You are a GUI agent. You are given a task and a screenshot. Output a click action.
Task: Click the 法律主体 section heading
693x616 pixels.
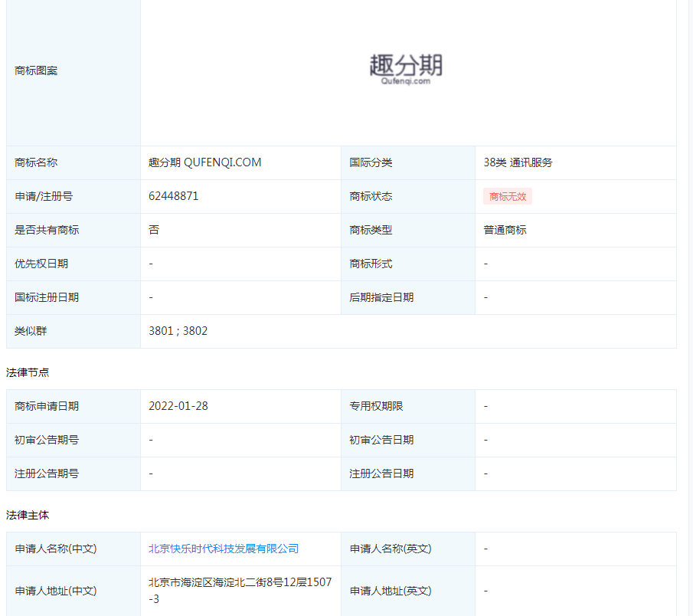pyautogui.click(x=28, y=515)
